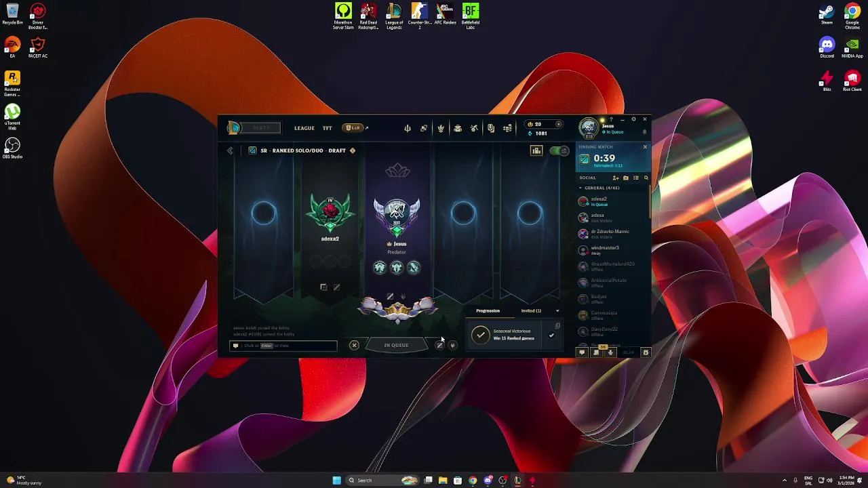Click the lobby chat input field

[283, 346]
